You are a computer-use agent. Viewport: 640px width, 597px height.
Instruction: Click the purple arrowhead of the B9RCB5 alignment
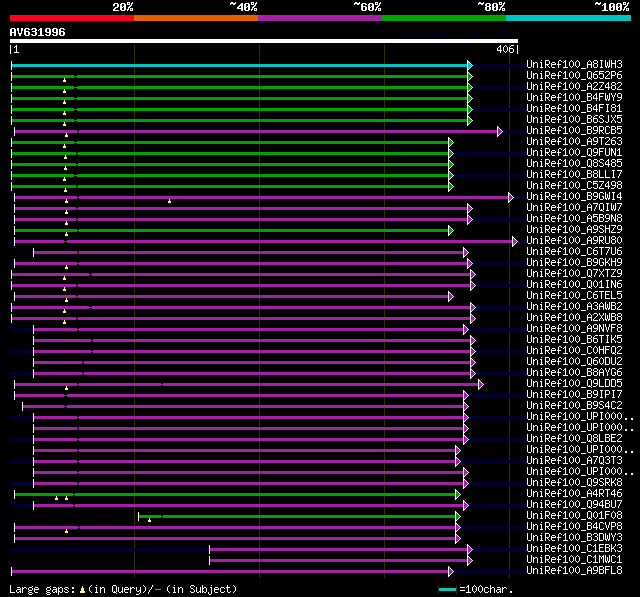pos(500,131)
